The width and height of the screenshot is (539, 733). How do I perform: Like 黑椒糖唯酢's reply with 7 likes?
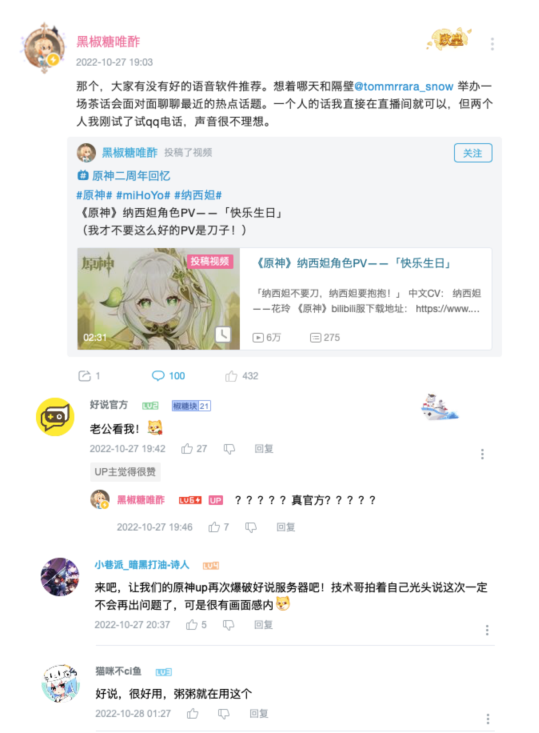[214, 527]
